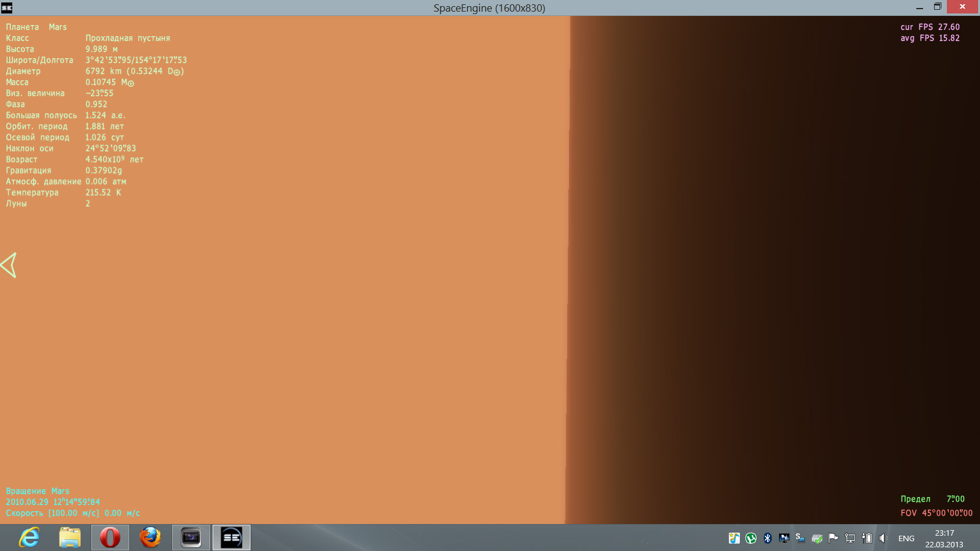Image resolution: width=980 pixels, height=551 pixels.
Task: Switch to the Opera browser taskbar button
Action: click(110, 538)
